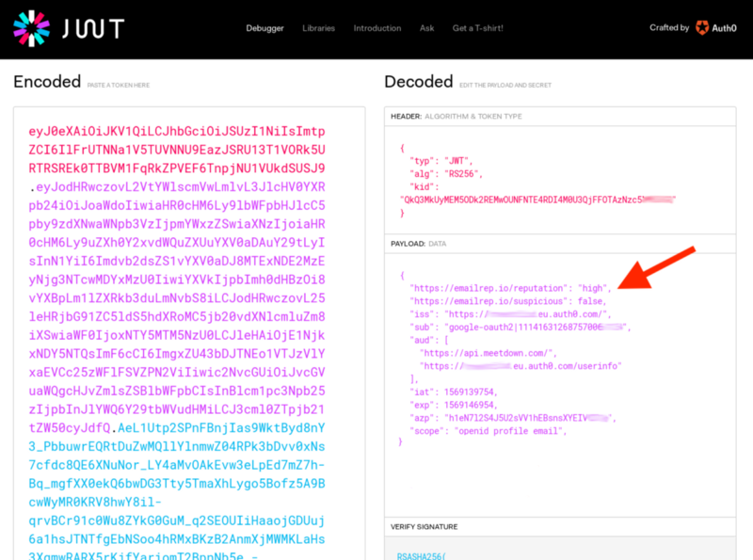Click the "sub" google-oauth2 line
The width and height of the screenshot is (753, 560).
coord(520,328)
